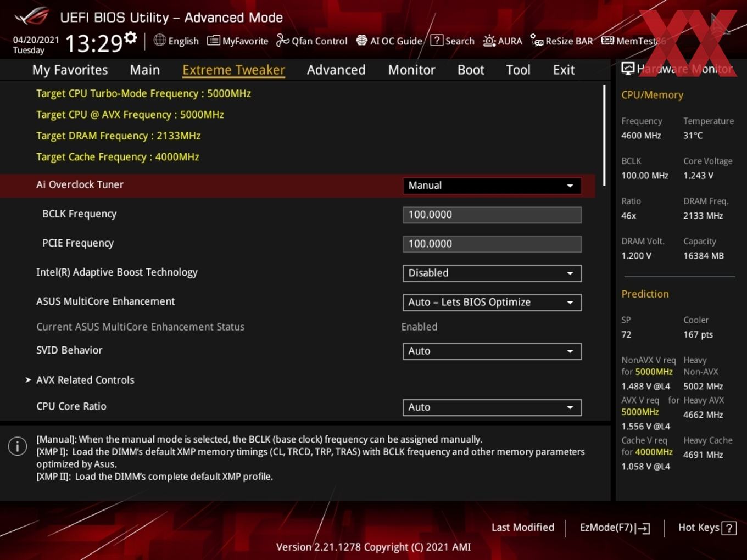747x560 pixels.
Task: Click the SP value 72
Action: coord(626,335)
